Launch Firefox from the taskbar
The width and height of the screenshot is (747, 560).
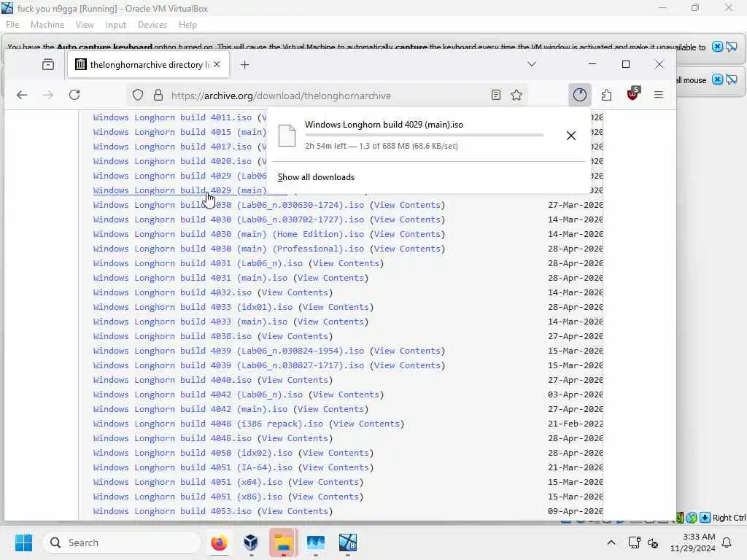[x=219, y=542]
